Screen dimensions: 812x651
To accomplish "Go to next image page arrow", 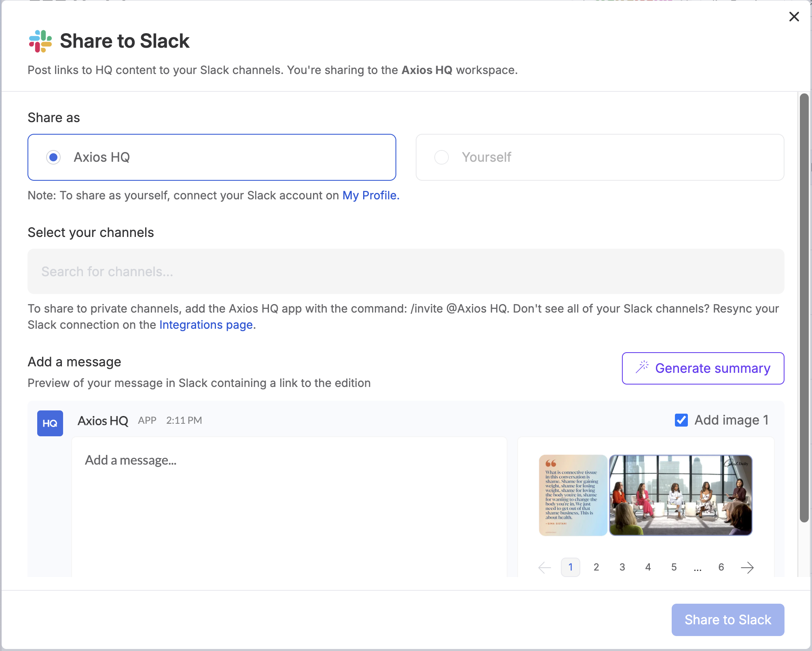I will click(747, 567).
